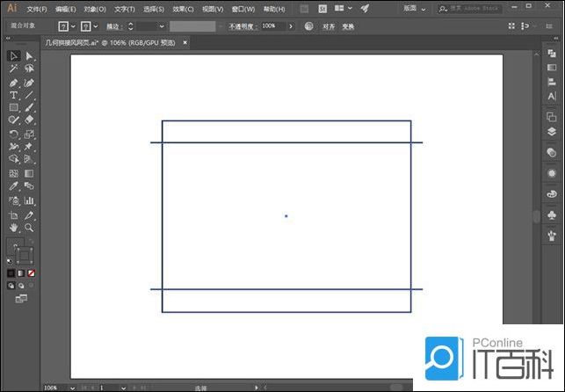Open the stroke weight dropdown

161,26
